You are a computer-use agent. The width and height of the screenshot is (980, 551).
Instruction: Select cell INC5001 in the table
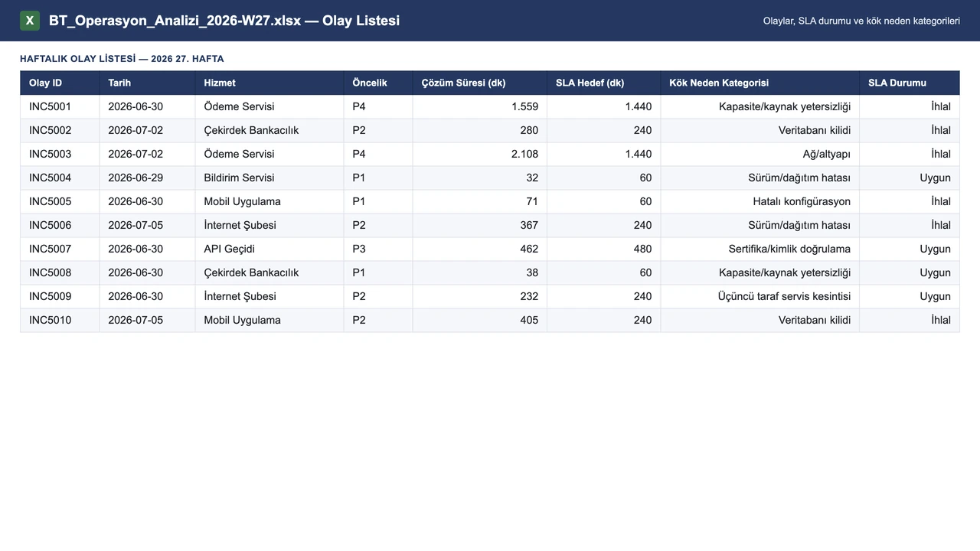tap(60, 106)
